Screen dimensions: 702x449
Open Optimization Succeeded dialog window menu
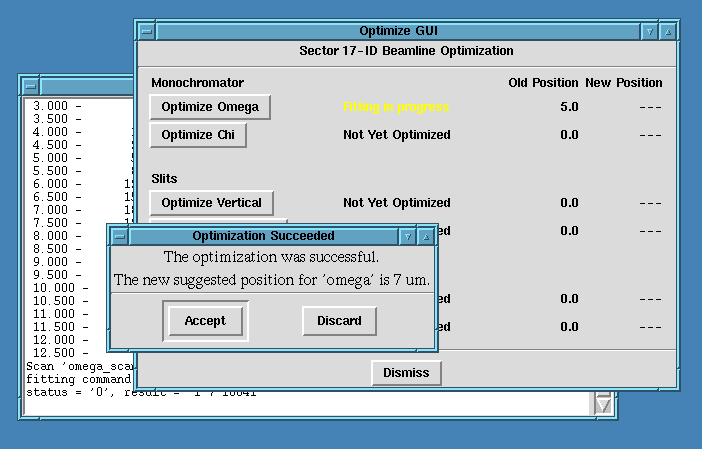pos(120,236)
